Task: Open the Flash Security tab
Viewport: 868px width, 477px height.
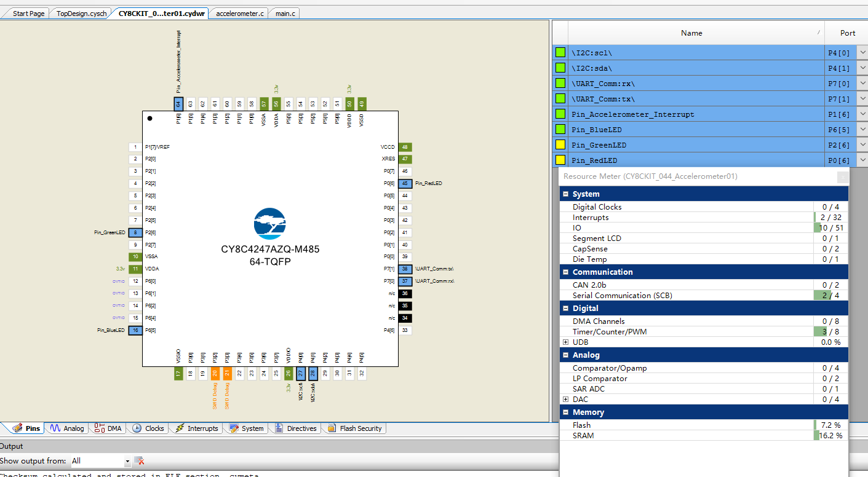Action: pyautogui.click(x=355, y=428)
